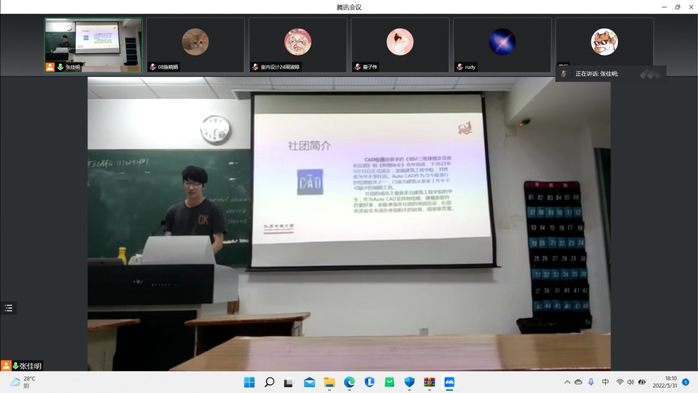Open Windows Search from taskbar
Image resolution: width=698 pixels, height=393 pixels.
point(269,382)
